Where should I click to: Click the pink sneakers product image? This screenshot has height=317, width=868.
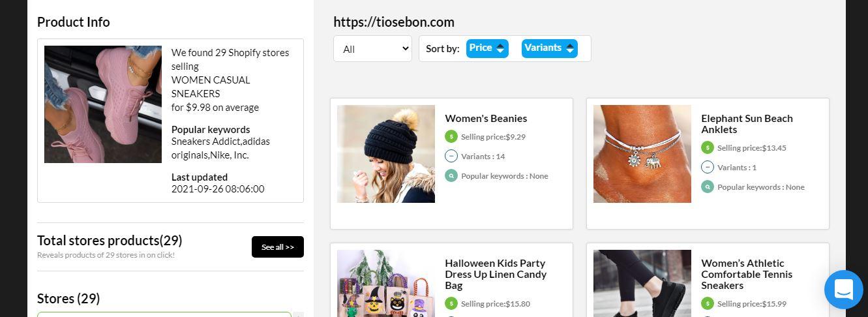coord(103,104)
